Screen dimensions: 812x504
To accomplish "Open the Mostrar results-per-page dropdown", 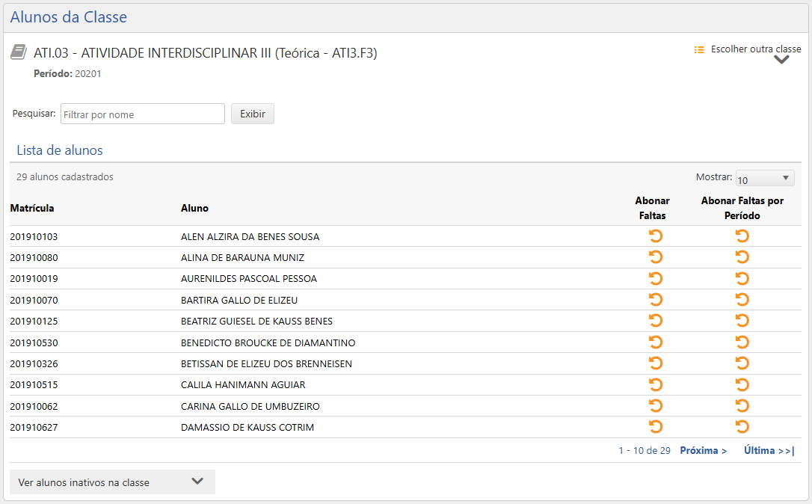I will click(x=764, y=177).
